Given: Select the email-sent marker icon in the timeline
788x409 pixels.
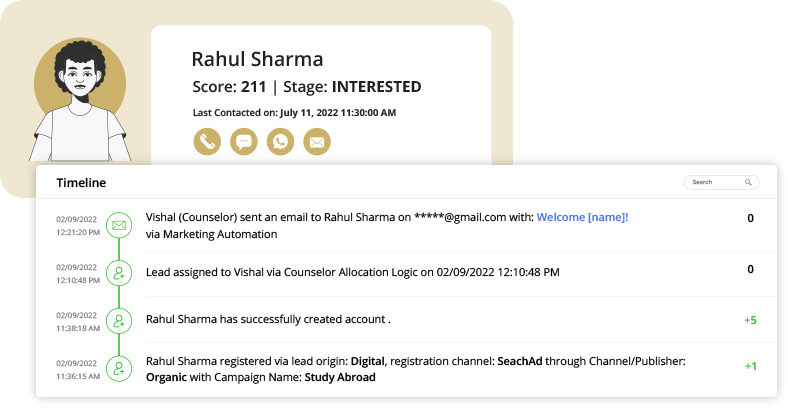Looking at the screenshot, I should [119, 225].
